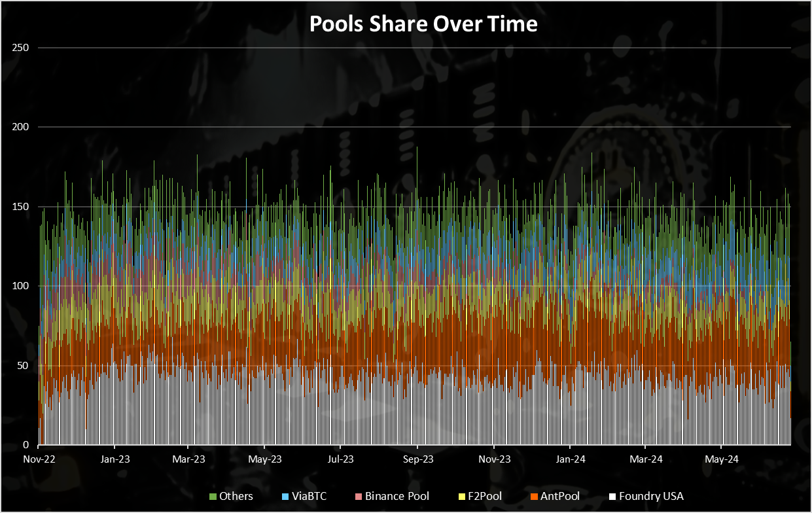This screenshot has width=812, height=513.
Task: Click the Jan-24 x-axis label
Action: coord(571,459)
